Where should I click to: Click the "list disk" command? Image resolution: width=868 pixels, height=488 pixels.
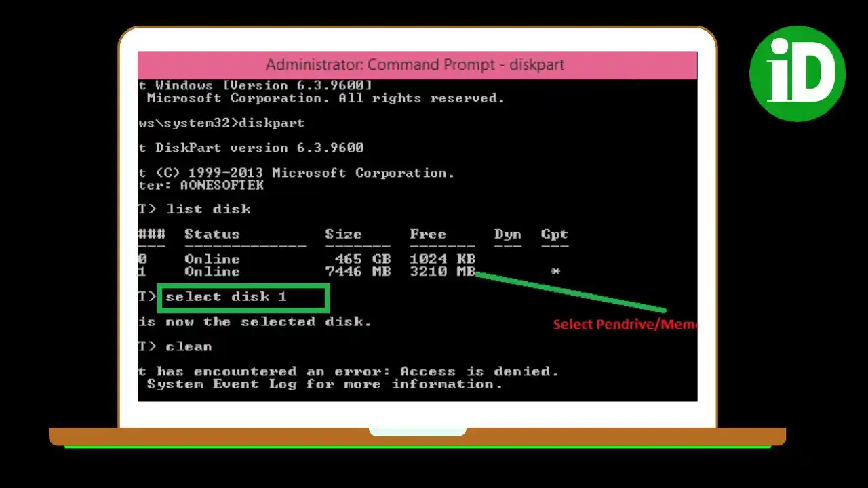(x=208, y=209)
